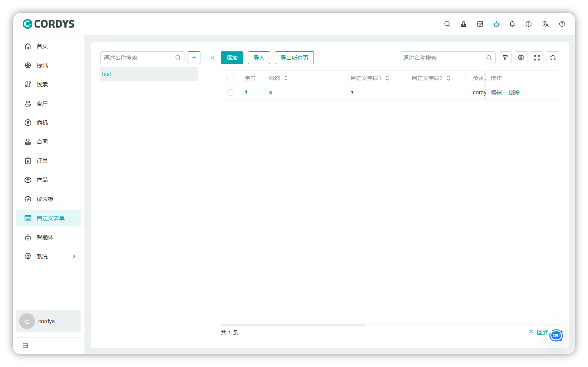
Task: Open the robot agent icon in header
Action: pyautogui.click(x=496, y=24)
